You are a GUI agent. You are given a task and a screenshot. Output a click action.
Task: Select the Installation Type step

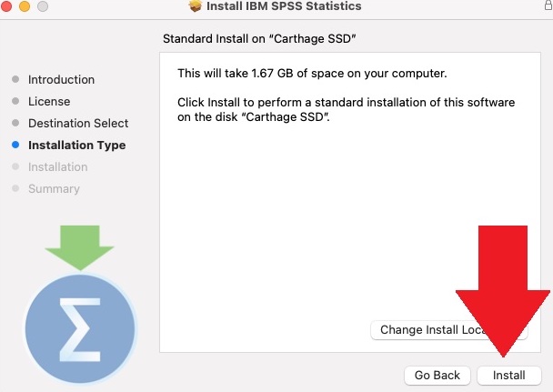[x=76, y=145]
